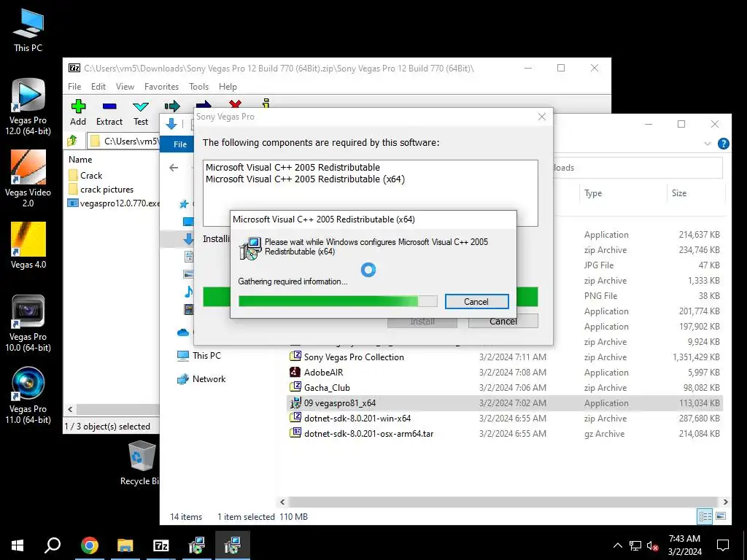This screenshot has width=747, height=560.
Task: Launch Vegas Pro 12.0 (64-bit) shortcut
Action: click(28, 106)
